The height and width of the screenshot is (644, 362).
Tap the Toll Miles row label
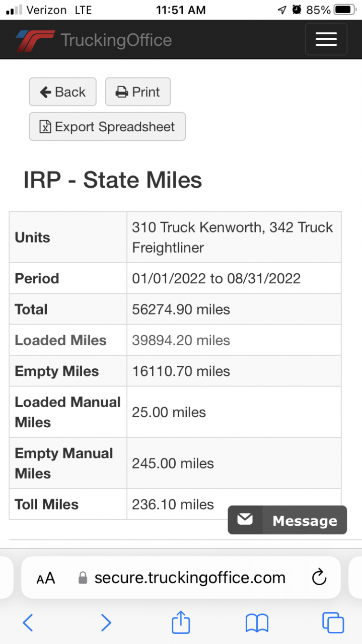47,505
